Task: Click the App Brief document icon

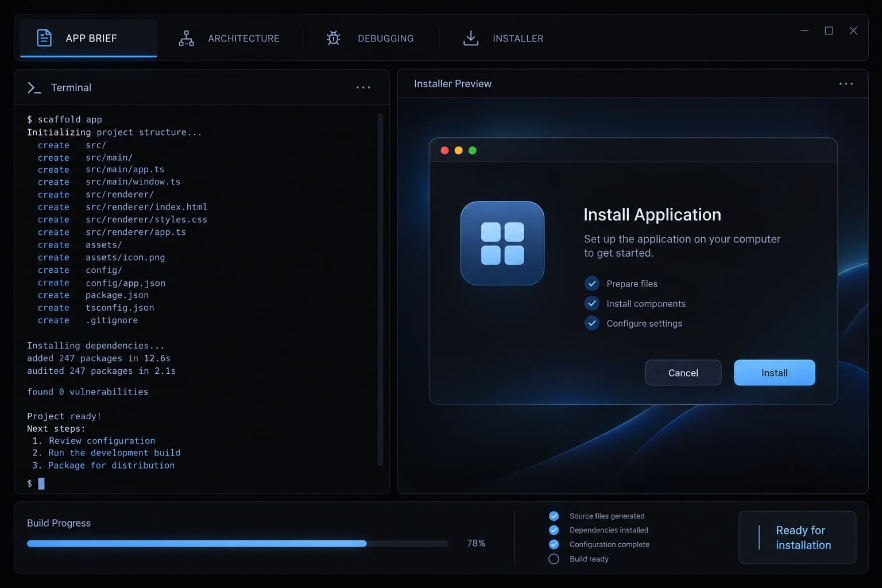Action: pyautogui.click(x=44, y=38)
